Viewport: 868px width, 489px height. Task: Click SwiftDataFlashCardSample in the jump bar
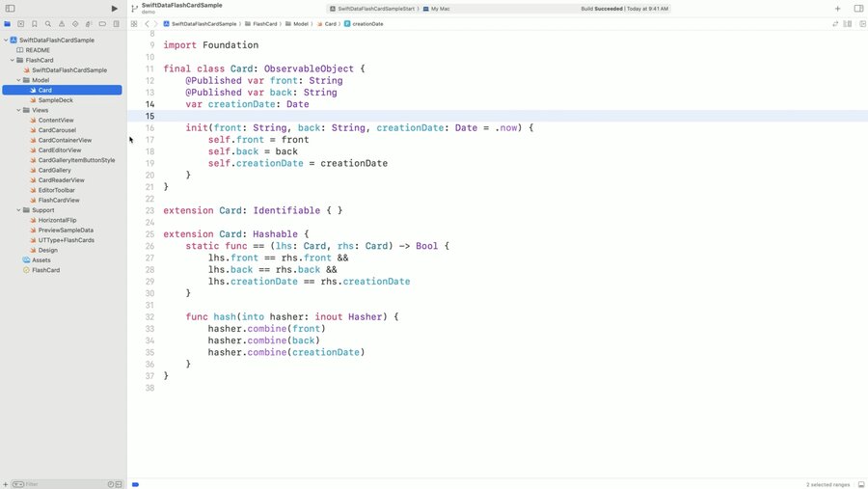click(x=200, y=24)
